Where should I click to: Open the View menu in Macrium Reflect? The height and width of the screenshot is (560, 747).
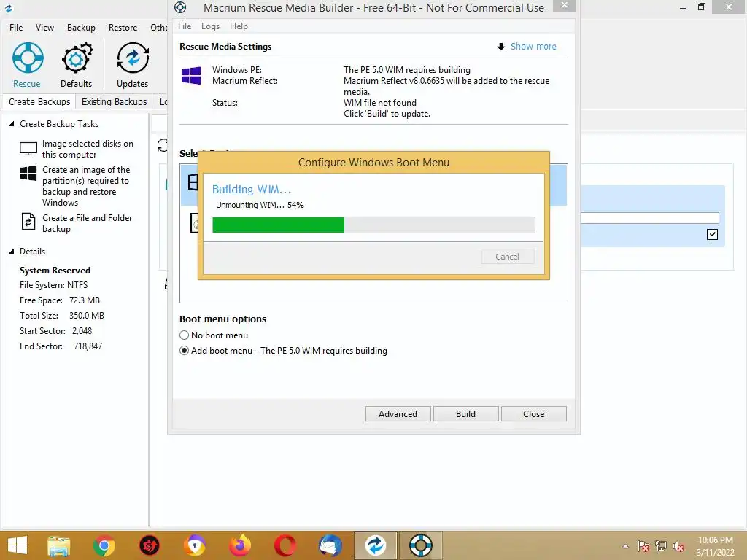point(44,28)
